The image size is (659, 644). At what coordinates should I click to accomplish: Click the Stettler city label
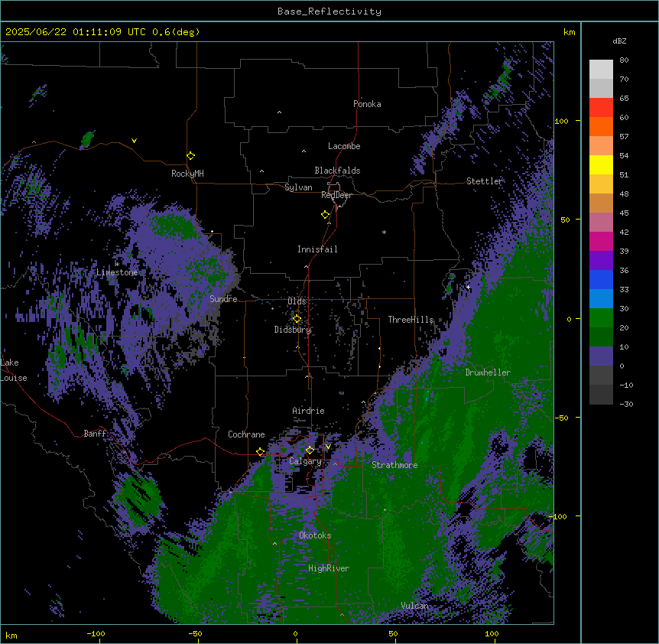point(485,181)
